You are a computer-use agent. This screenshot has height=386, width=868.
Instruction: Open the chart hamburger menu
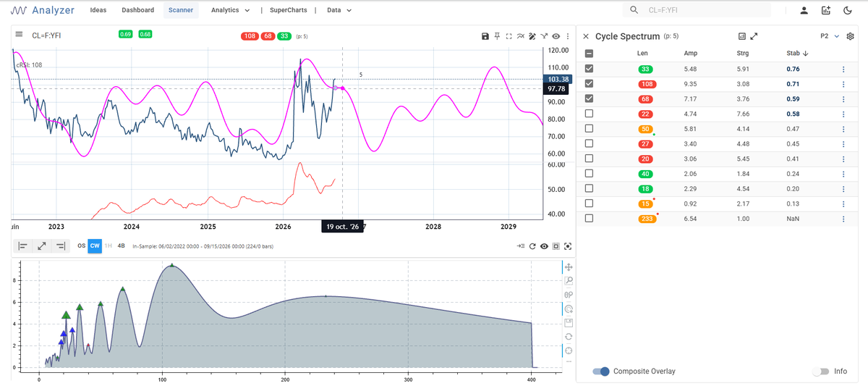click(19, 34)
